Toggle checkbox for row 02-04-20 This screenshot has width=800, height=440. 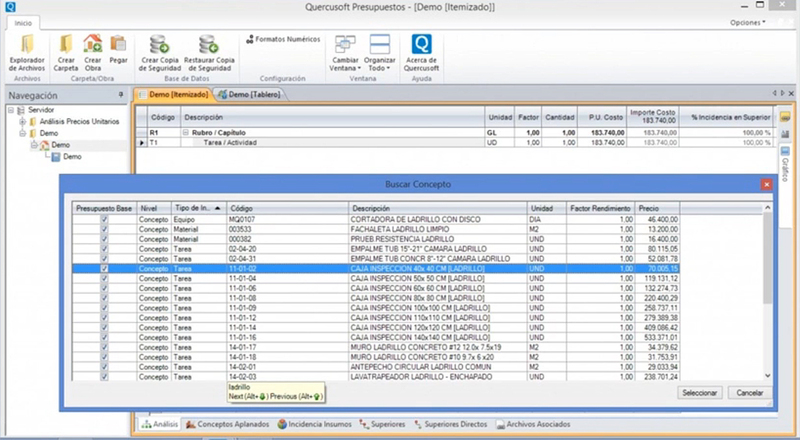pos(105,249)
